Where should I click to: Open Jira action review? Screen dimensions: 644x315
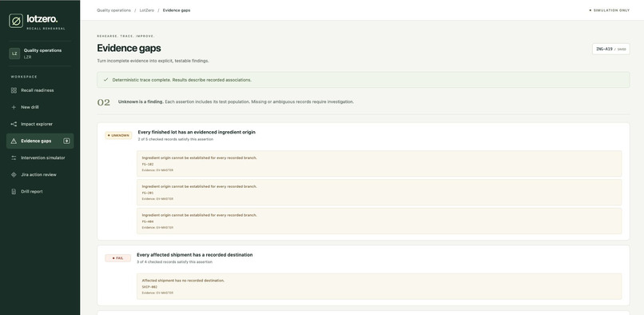click(40, 175)
